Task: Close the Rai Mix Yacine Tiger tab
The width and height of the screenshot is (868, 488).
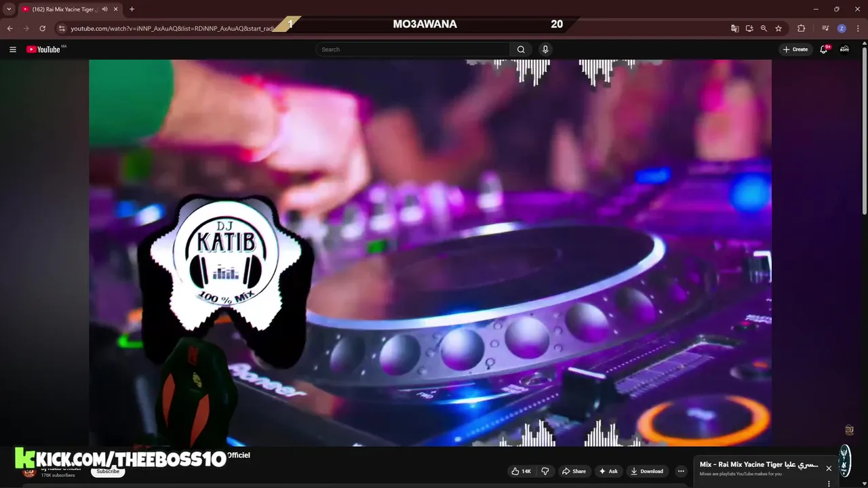Action: tap(115, 9)
